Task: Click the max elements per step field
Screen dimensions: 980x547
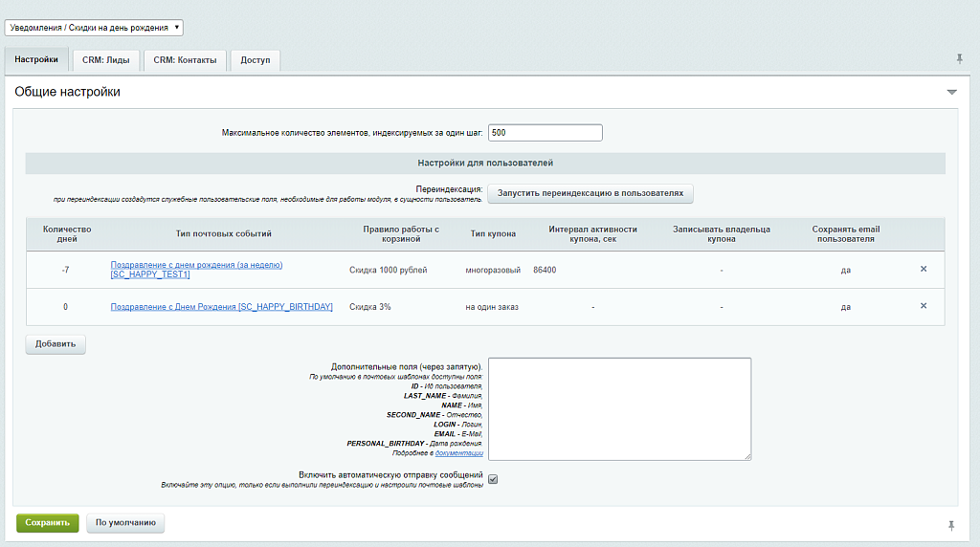Action: point(545,133)
